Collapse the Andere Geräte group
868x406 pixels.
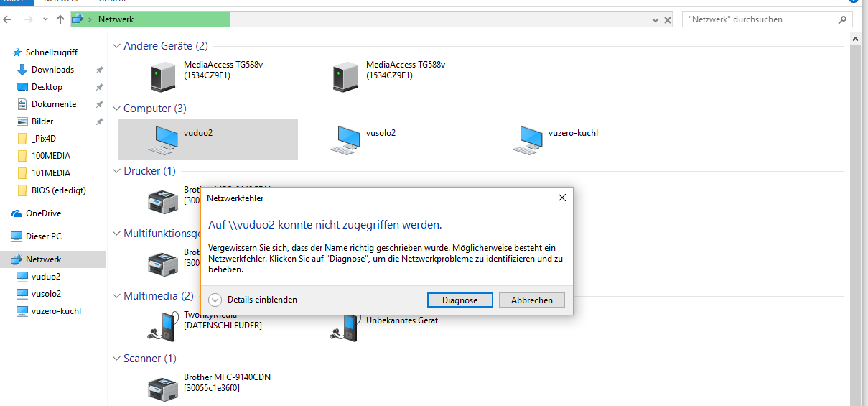tap(117, 46)
